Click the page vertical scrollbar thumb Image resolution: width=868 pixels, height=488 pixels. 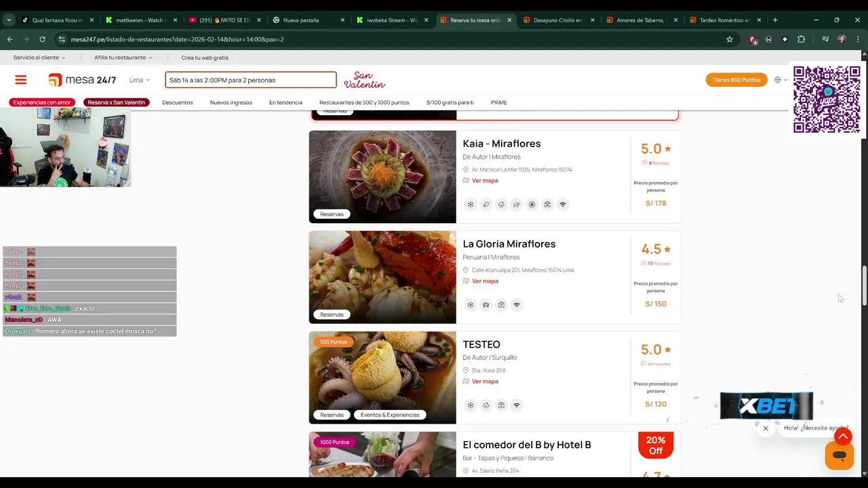coord(864,285)
